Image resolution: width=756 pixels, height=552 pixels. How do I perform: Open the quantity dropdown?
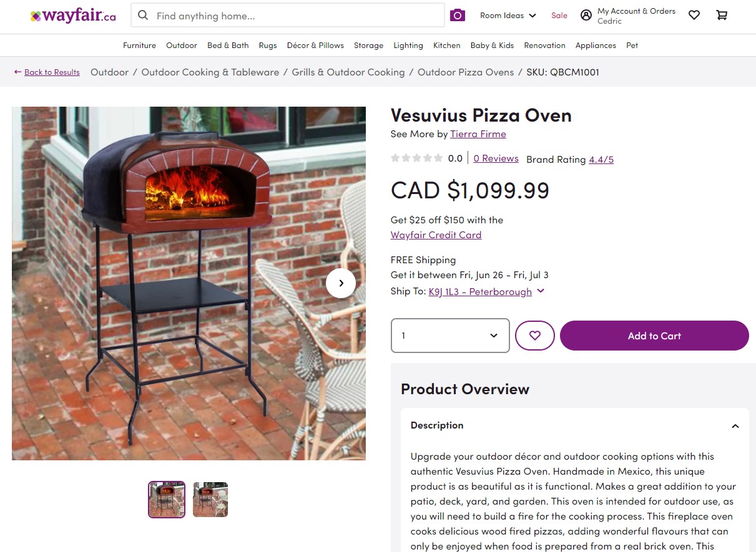coord(450,336)
